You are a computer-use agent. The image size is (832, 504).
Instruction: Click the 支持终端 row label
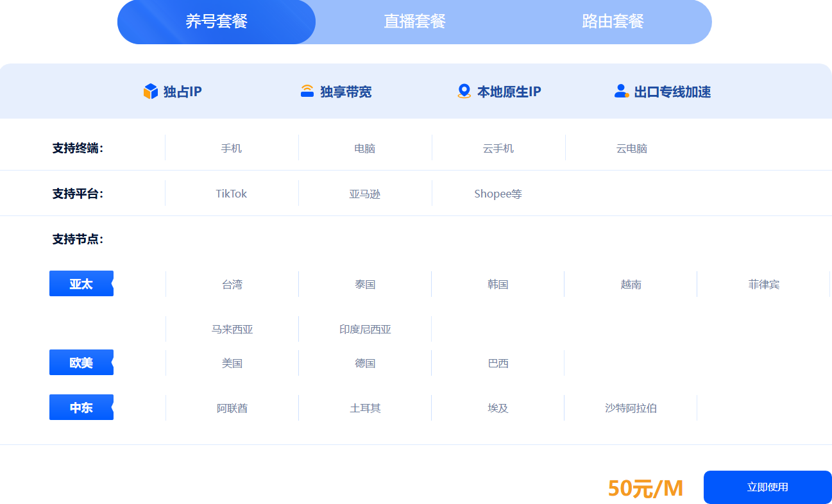tap(78, 148)
